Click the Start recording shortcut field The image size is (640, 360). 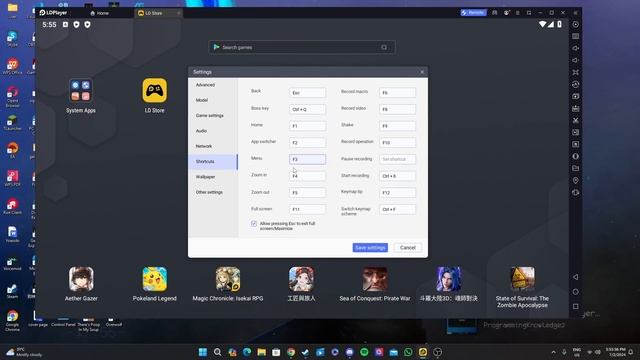click(398, 176)
